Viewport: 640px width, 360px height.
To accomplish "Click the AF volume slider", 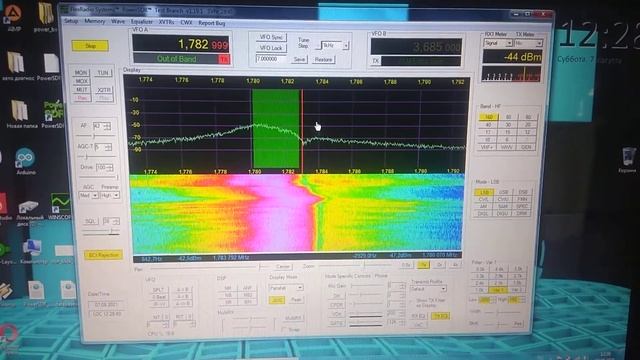I will click(x=96, y=136).
